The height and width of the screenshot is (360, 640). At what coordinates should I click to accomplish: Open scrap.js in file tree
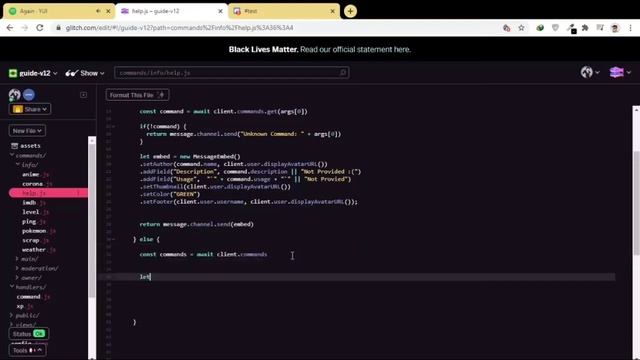point(35,240)
